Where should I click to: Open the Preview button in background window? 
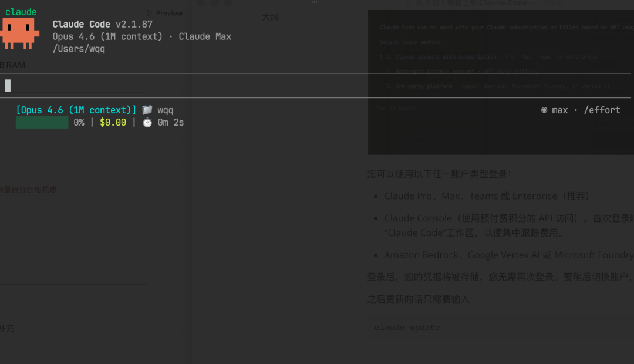click(164, 13)
